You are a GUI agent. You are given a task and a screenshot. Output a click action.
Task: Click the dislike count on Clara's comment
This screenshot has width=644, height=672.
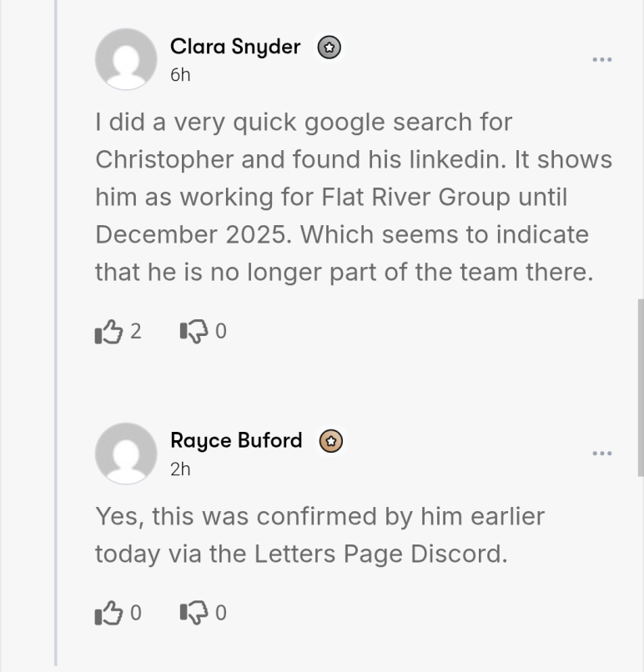pos(221,332)
